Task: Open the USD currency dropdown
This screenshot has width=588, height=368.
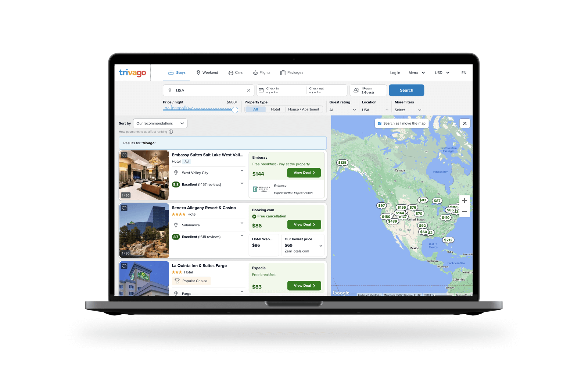Action: click(x=442, y=72)
